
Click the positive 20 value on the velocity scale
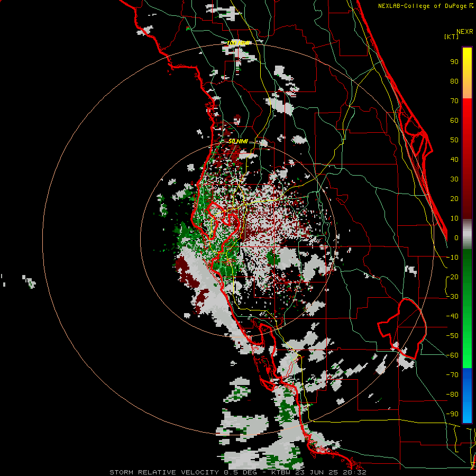tap(454, 199)
